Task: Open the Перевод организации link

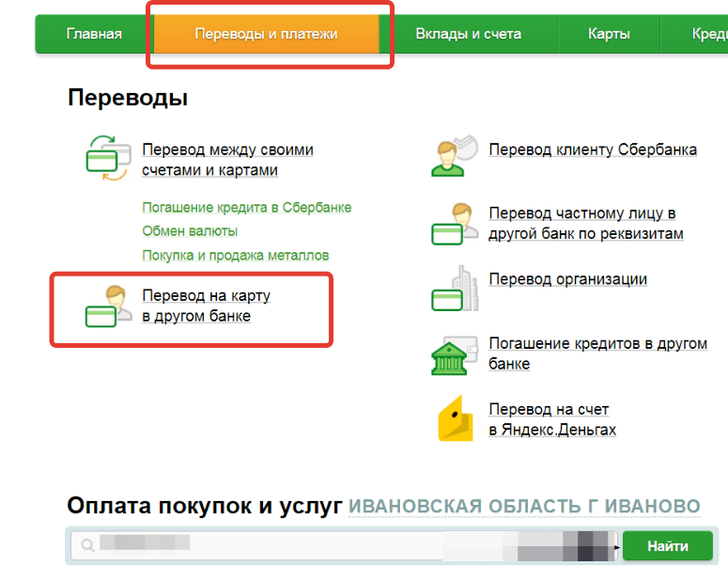Action: click(567, 279)
